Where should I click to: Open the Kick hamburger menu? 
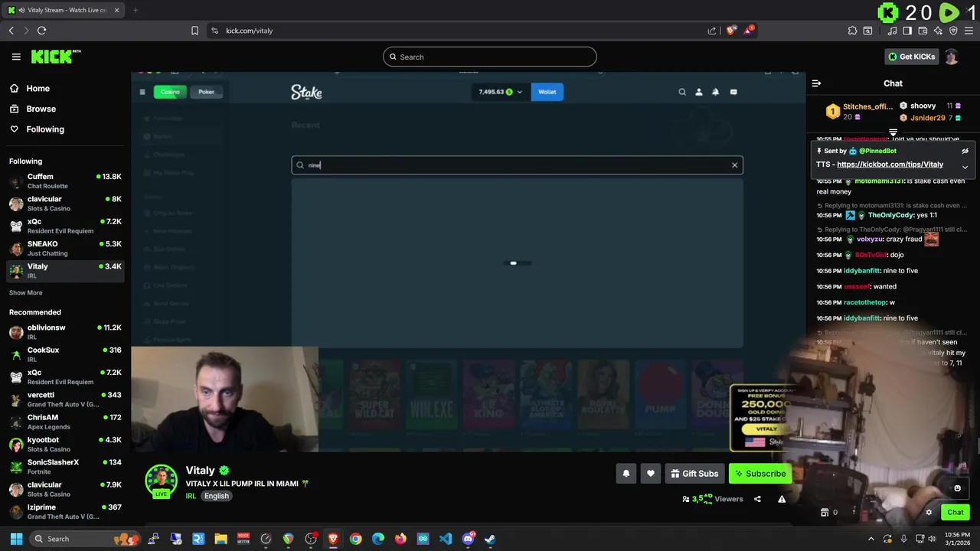click(x=16, y=57)
